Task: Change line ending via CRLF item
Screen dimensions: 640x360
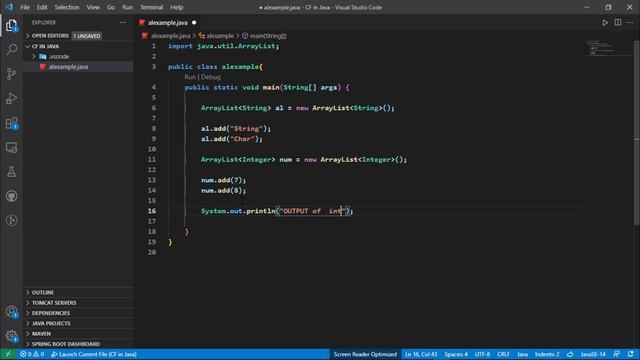Action: click(x=503, y=354)
